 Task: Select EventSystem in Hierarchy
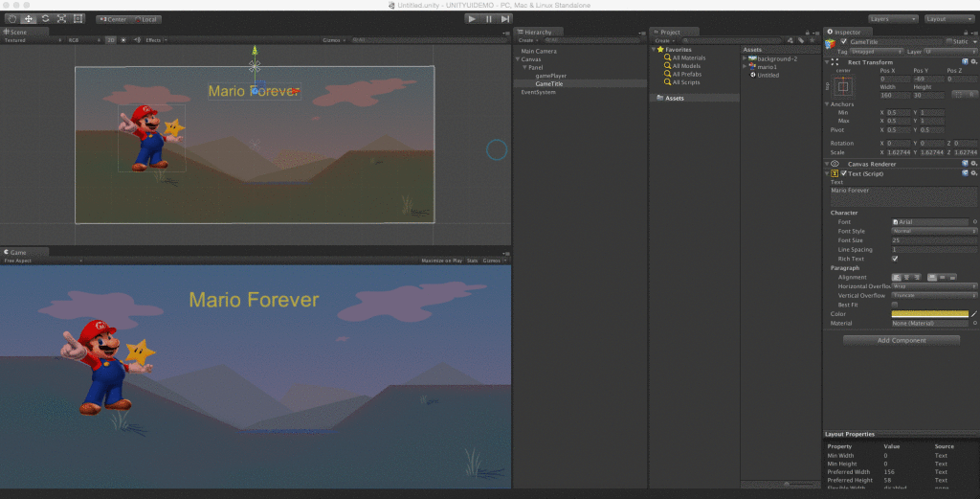tap(538, 92)
